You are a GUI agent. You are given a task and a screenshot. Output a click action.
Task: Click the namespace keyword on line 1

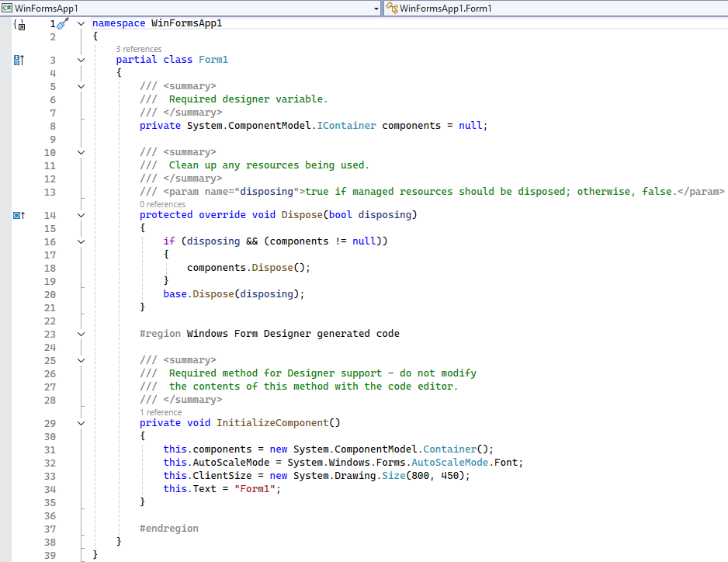(x=119, y=23)
